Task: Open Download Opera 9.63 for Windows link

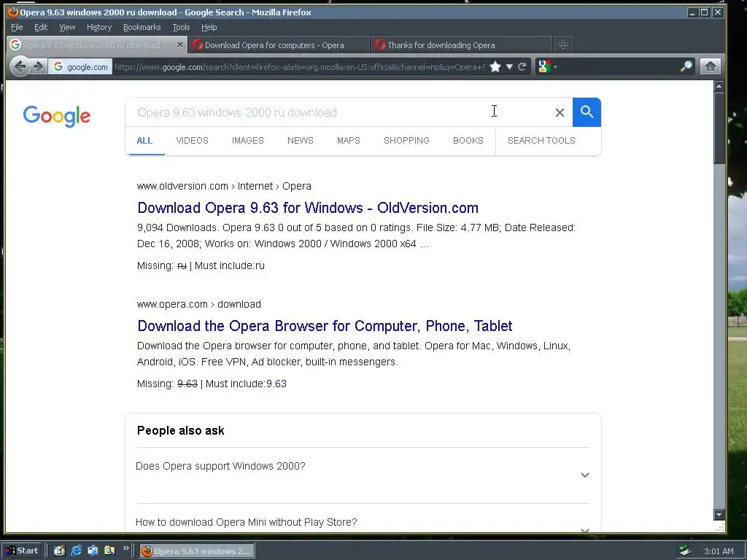Action: (308, 208)
